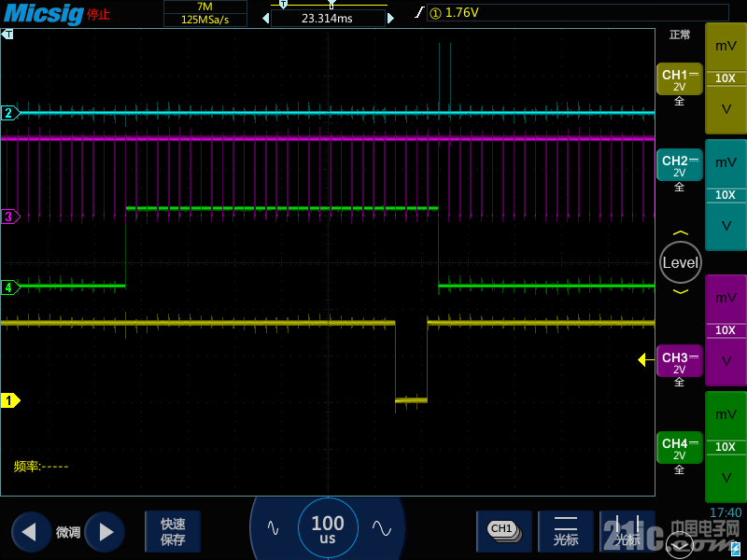
Task: Tap the 125MSa/s sample rate readout
Action: (x=204, y=20)
